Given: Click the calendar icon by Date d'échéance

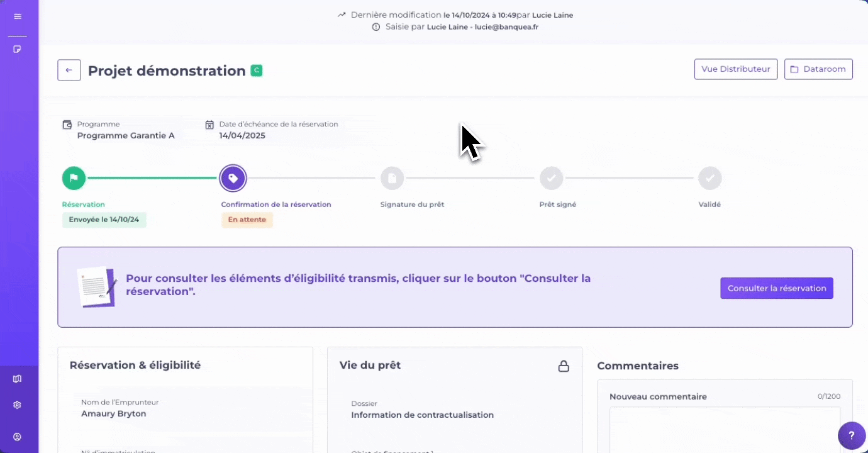Looking at the screenshot, I should coord(209,125).
